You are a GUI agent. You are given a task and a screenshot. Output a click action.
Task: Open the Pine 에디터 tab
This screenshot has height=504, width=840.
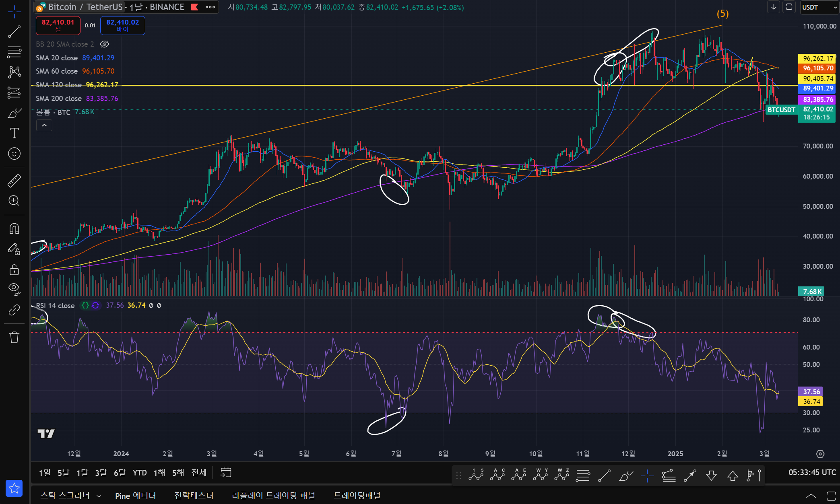[135, 496]
